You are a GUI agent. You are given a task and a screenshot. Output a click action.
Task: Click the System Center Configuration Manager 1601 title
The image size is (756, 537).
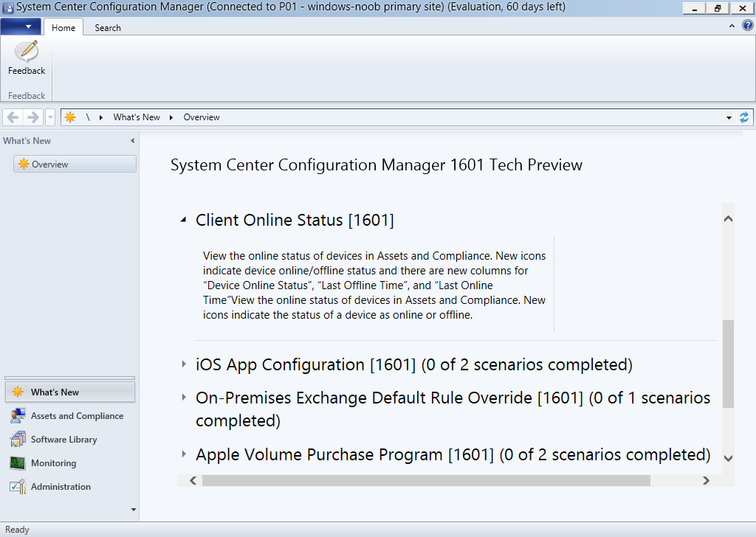coord(377,164)
